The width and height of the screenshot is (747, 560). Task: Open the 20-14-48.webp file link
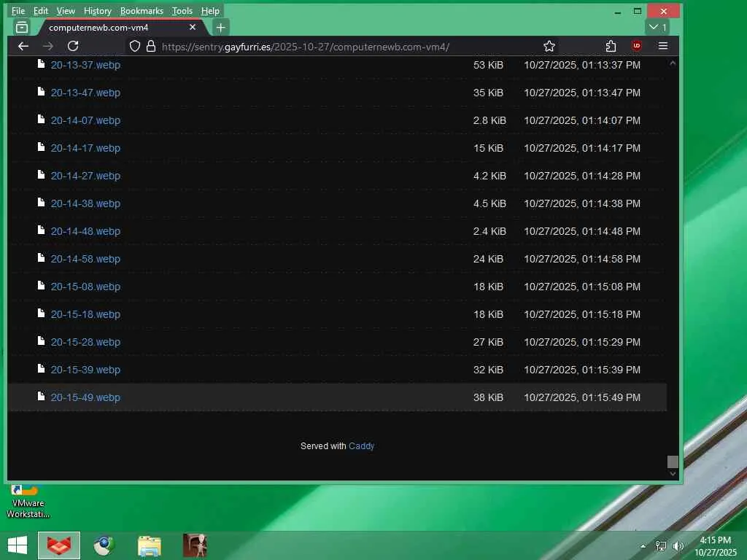click(85, 231)
